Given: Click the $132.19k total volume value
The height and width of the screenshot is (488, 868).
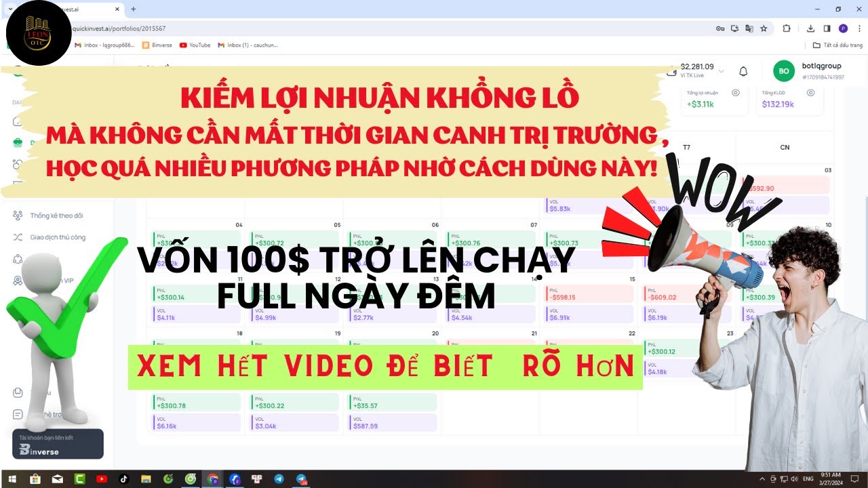Looking at the screenshot, I should [x=777, y=104].
